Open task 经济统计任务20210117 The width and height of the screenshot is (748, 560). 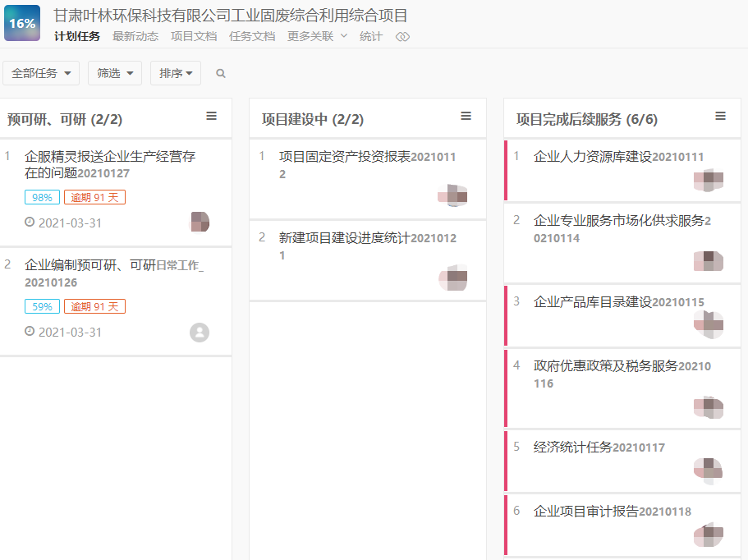[x=599, y=448]
